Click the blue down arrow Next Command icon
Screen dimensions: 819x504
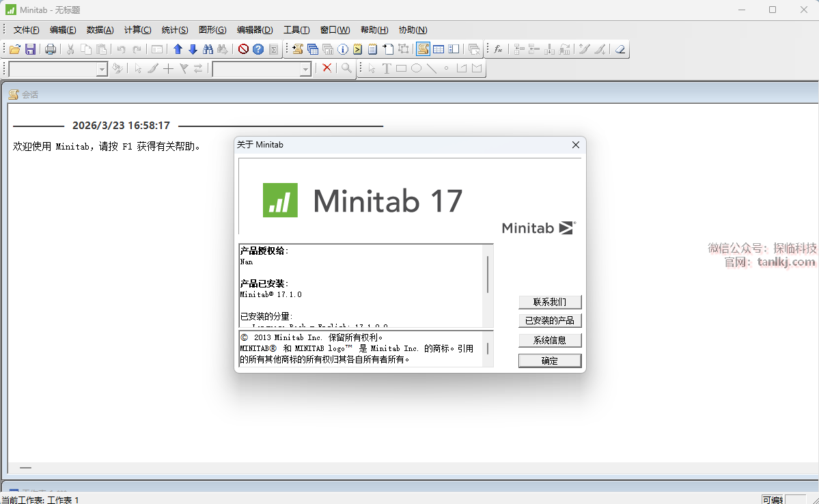tap(193, 49)
